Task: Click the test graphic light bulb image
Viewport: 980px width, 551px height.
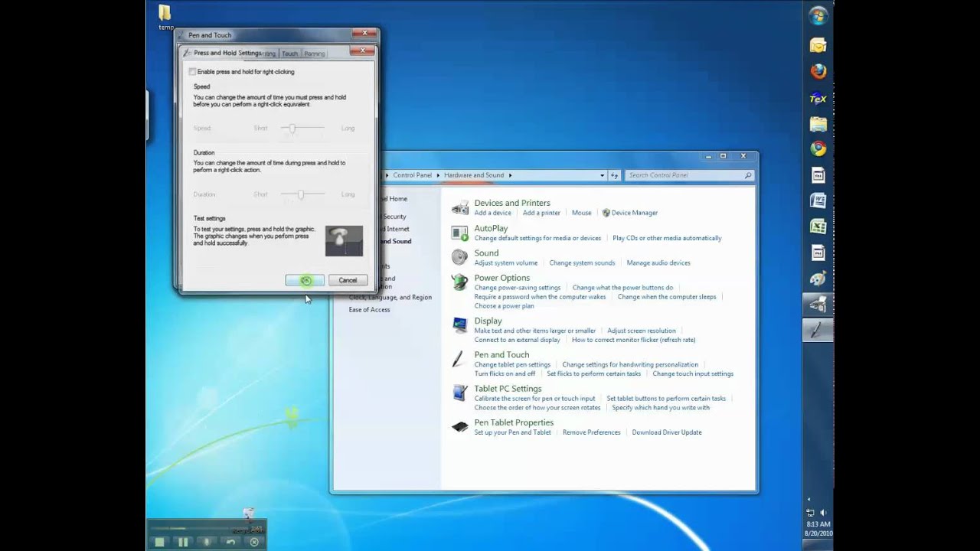Action: [344, 241]
